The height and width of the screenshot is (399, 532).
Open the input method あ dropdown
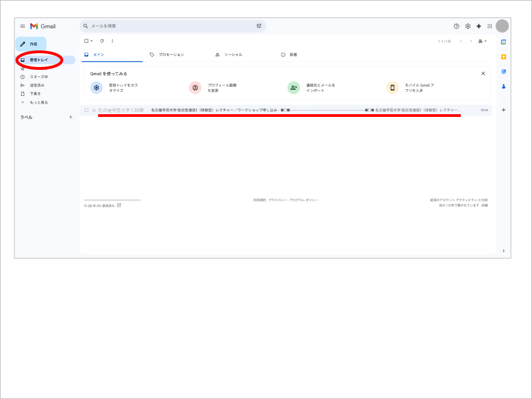[482, 41]
